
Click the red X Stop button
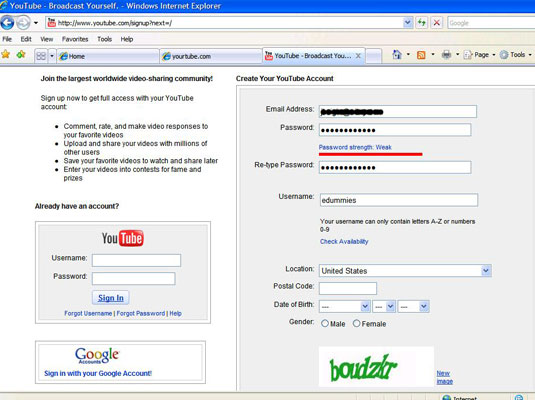[x=436, y=23]
